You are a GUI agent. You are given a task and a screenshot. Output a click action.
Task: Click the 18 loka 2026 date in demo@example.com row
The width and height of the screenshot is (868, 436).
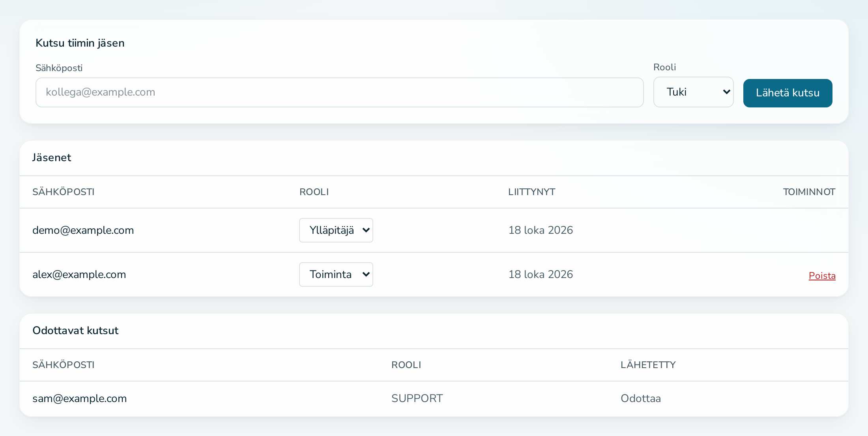[x=541, y=230]
